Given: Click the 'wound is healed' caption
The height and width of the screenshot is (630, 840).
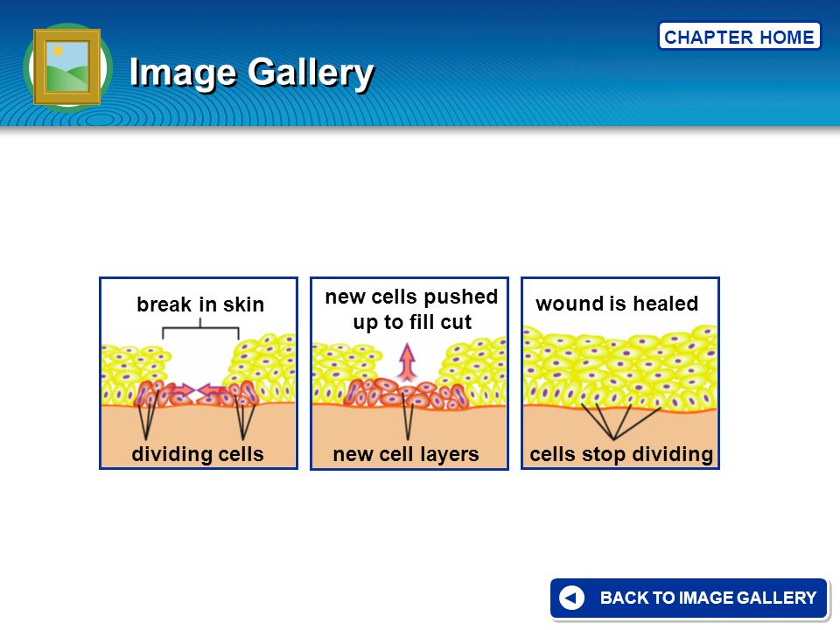Looking at the screenshot, I should pos(617,304).
